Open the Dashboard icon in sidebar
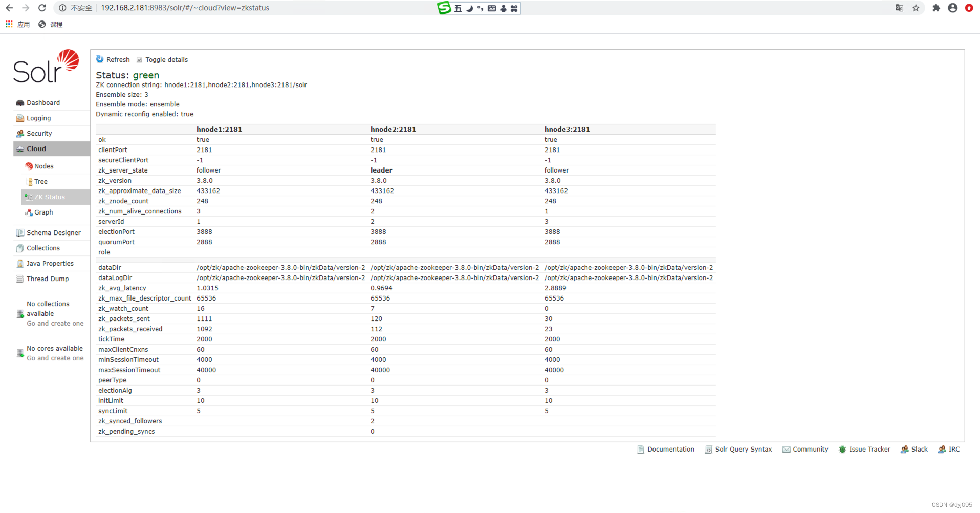 click(x=20, y=103)
